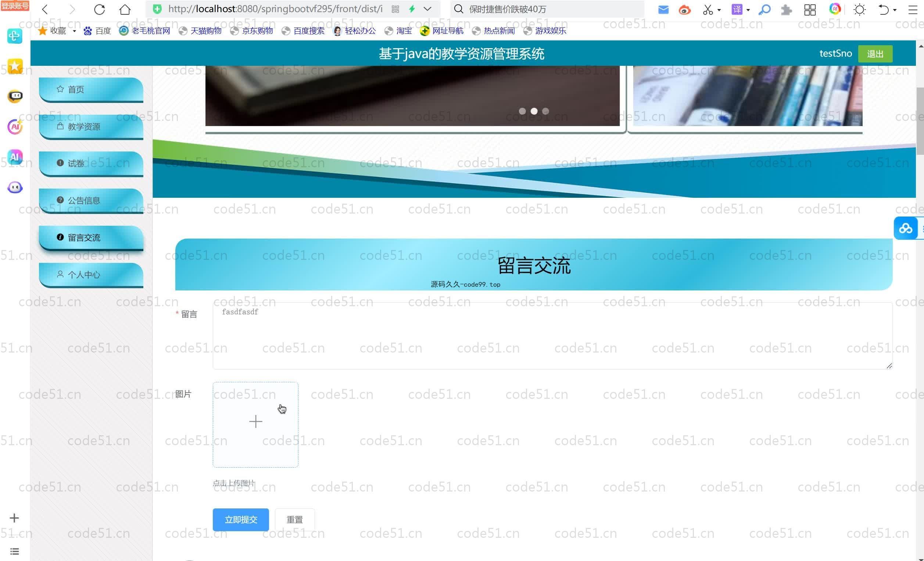
Task: Click the browser address URL field
Action: [275, 9]
